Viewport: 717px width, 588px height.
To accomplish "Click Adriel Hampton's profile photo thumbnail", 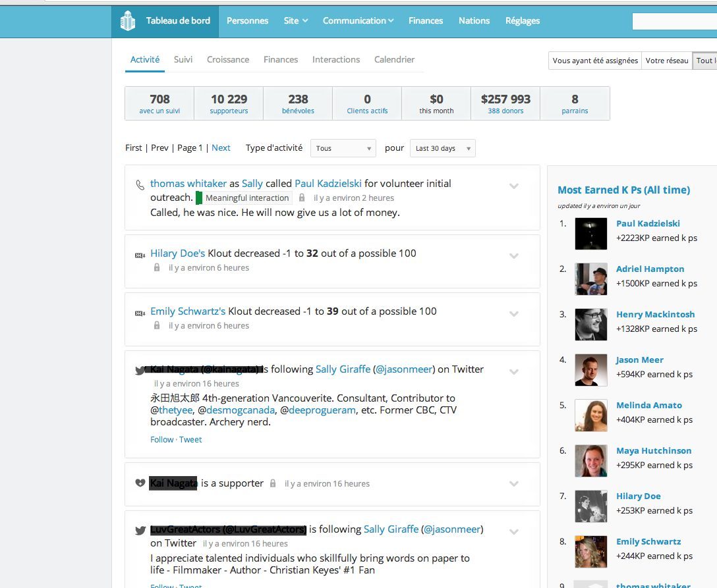I will 590,279.
